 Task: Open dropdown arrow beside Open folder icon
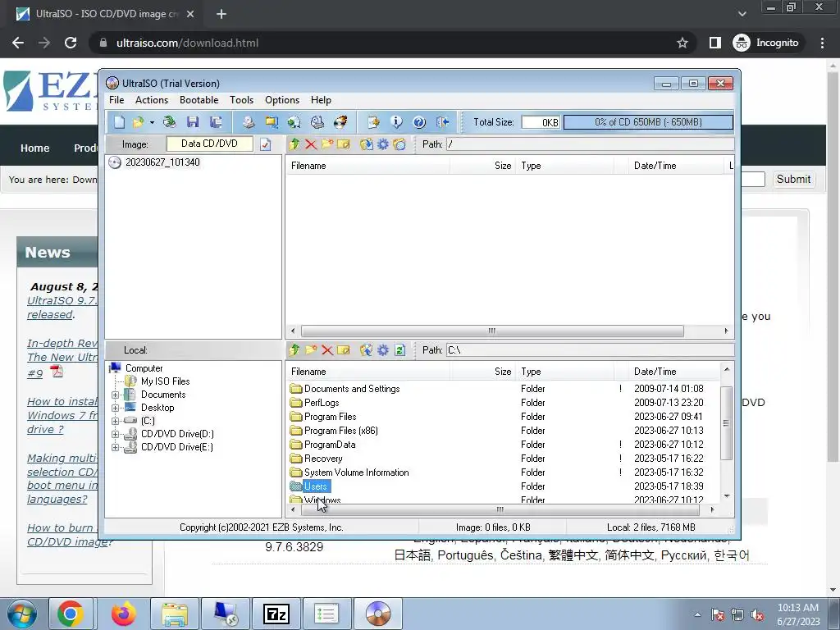[x=152, y=123]
